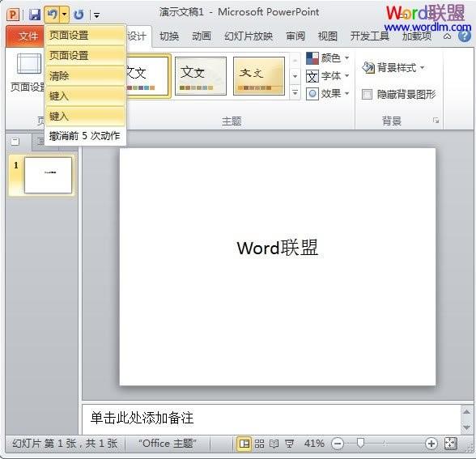The image size is (476, 459).
Task: Click the zoom in plus button
Action: (x=431, y=444)
